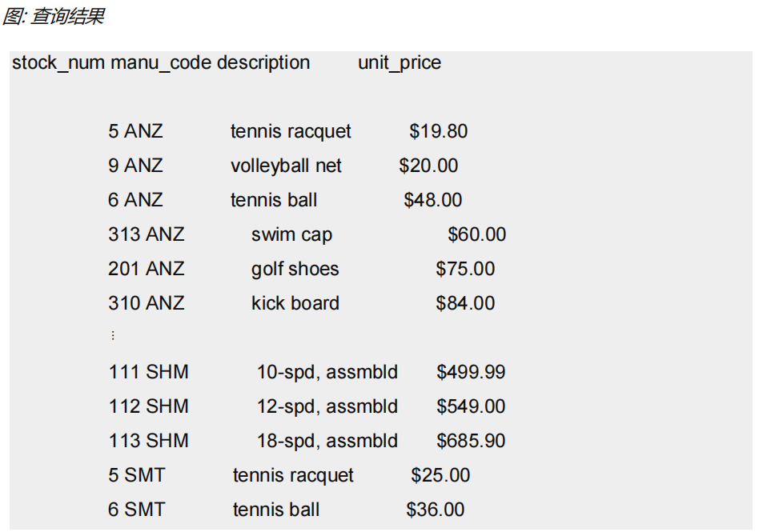The width and height of the screenshot is (759, 532).
Task: Select the tennis racquet ANZ description
Action: pyautogui.click(x=291, y=131)
